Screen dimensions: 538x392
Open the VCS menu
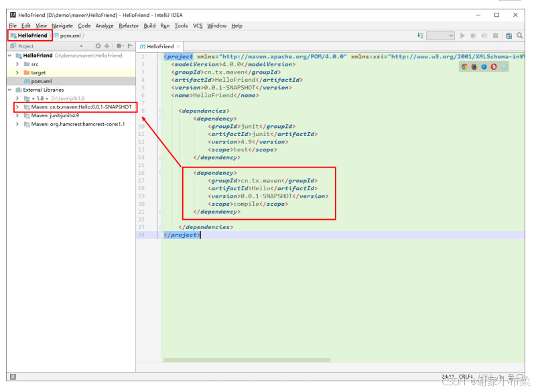click(198, 25)
